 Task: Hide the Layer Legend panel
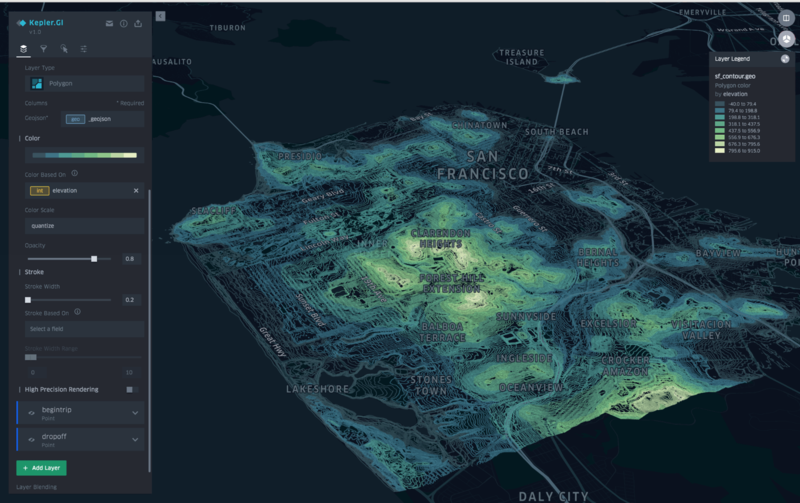tap(785, 59)
